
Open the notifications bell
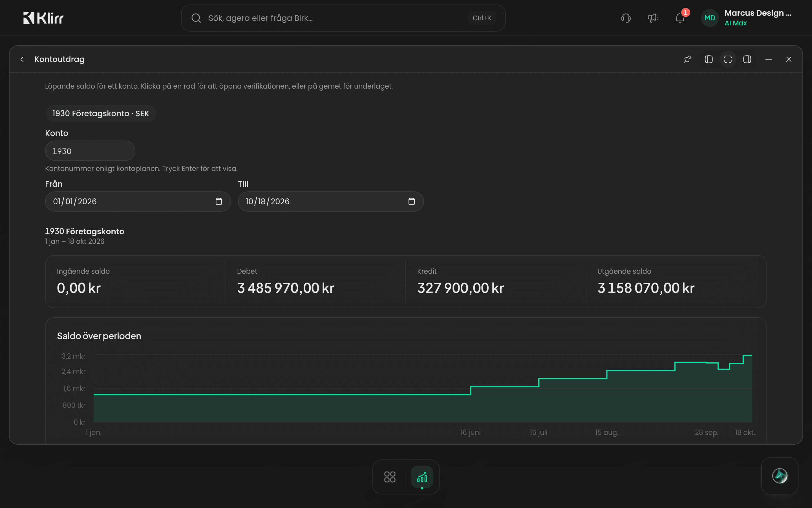pos(680,18)
